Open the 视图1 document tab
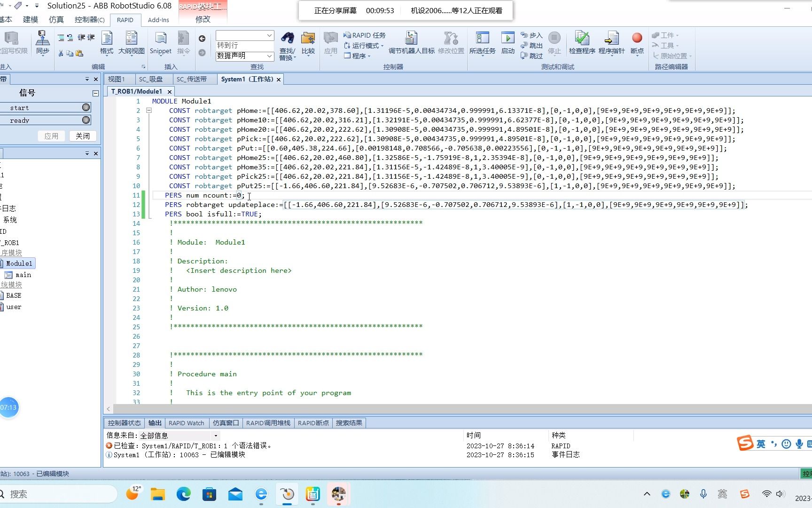The height and width of the screenshot is (508, 812). (x=117, y=79)
